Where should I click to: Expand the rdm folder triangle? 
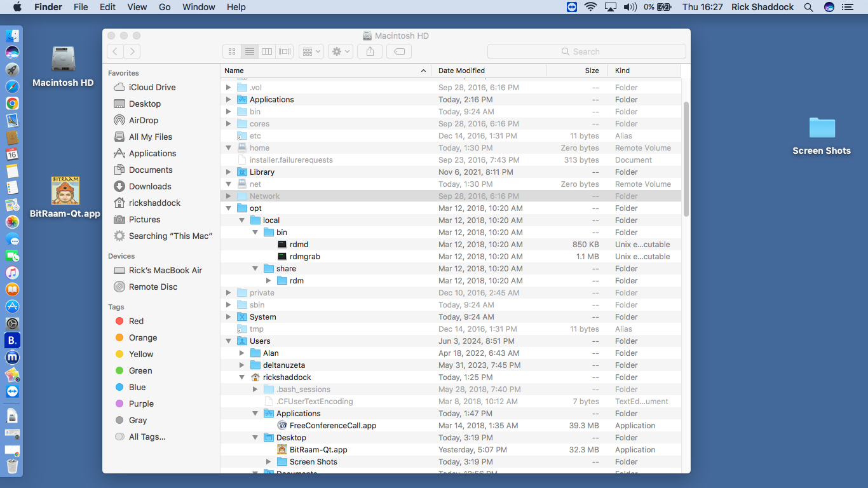[269, 281]
